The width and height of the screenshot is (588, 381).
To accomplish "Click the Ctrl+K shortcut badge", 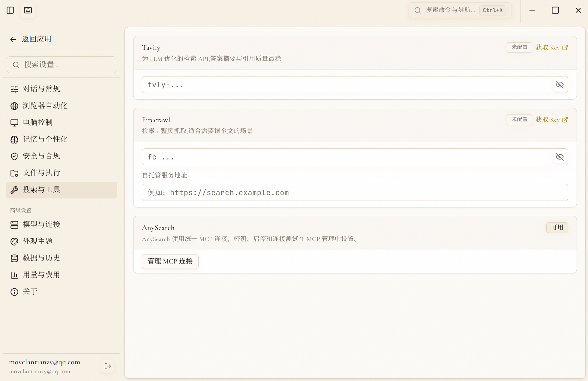I will coord(493,10).
